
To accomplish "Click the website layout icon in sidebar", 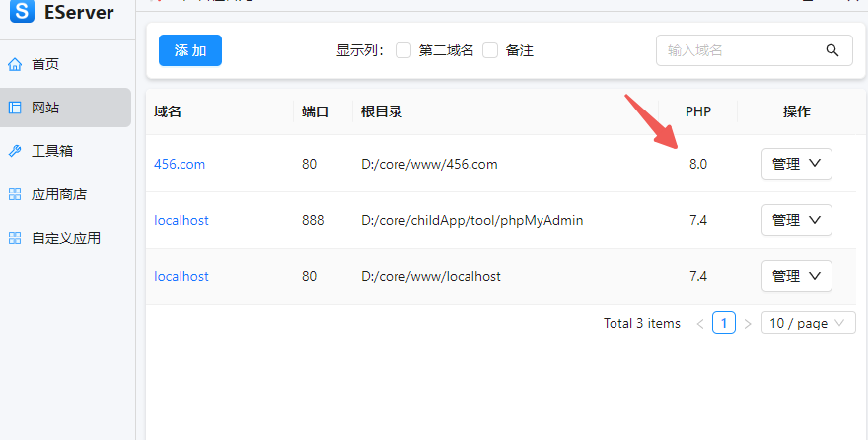I will [15, 108].
